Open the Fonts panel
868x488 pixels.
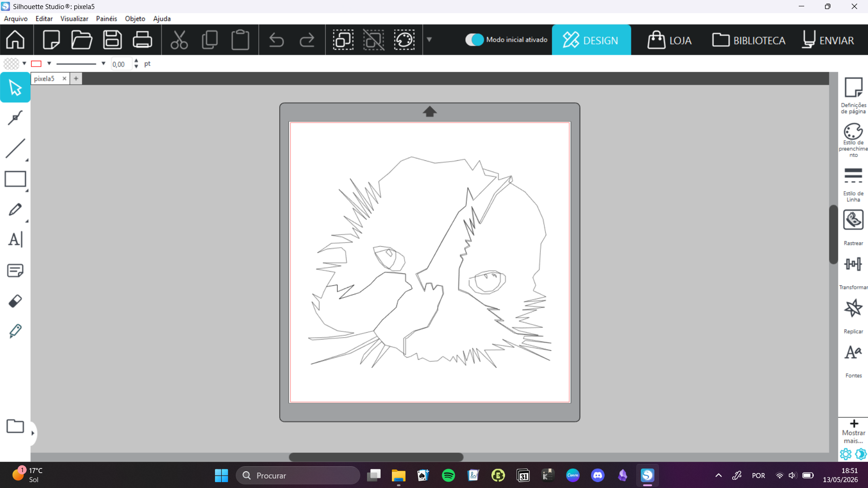pos(854,361)
